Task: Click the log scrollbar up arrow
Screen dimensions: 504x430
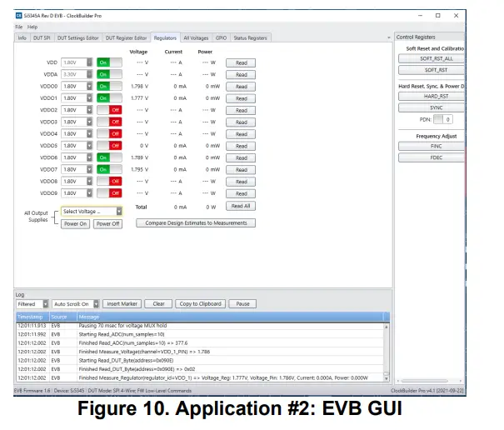Action: (387, 327)
